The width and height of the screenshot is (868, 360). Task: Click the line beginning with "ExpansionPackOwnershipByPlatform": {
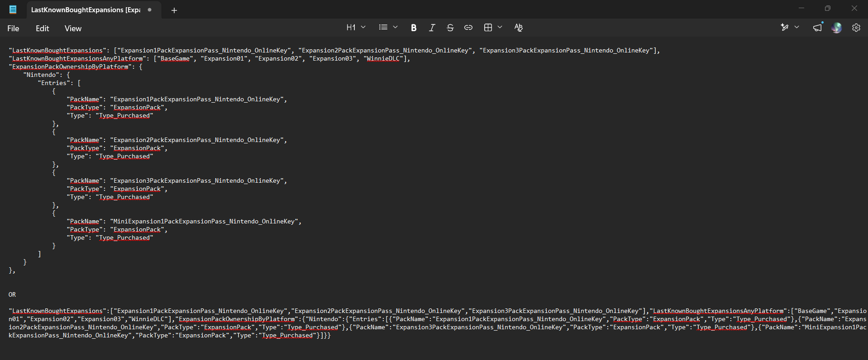click(x=76, y=66)
